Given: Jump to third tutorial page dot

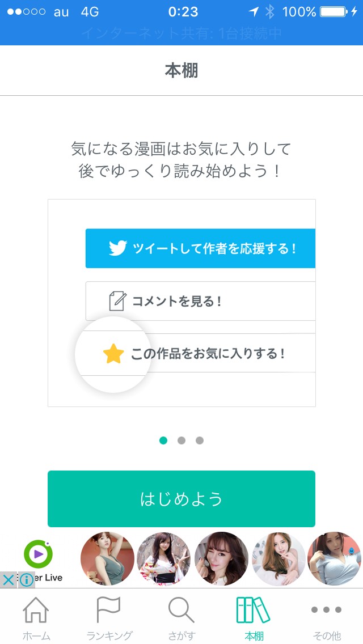Looking at the screenshot, I should [200, 440].
